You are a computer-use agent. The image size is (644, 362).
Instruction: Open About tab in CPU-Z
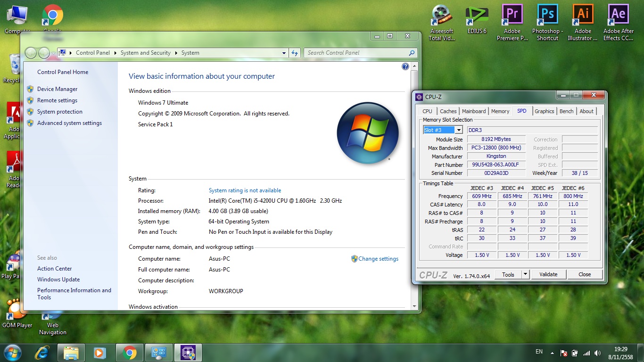tap(586, 111)
